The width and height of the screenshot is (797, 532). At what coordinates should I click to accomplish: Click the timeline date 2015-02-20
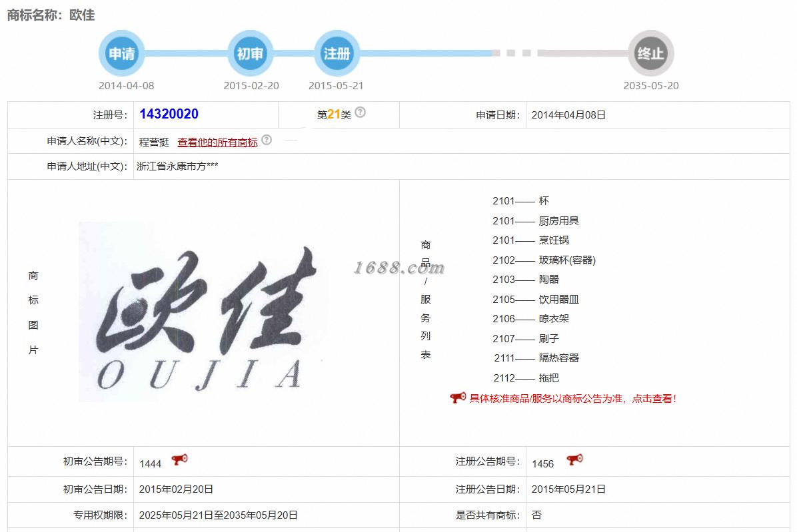point(251,86)
